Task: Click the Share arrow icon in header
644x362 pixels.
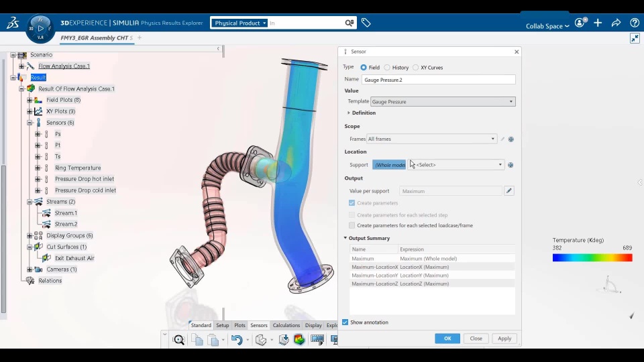Action: 616,23
